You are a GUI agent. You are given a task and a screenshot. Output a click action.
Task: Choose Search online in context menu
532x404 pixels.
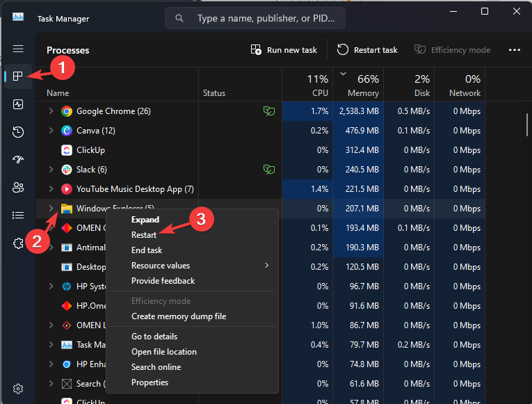pos(192,367)
